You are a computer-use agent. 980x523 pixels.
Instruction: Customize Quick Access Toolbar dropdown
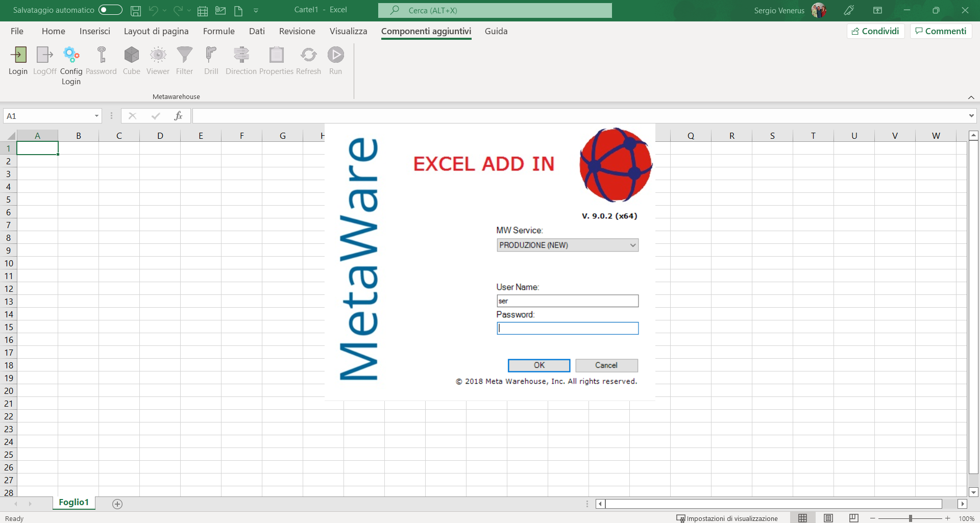(x=256, y=10)
